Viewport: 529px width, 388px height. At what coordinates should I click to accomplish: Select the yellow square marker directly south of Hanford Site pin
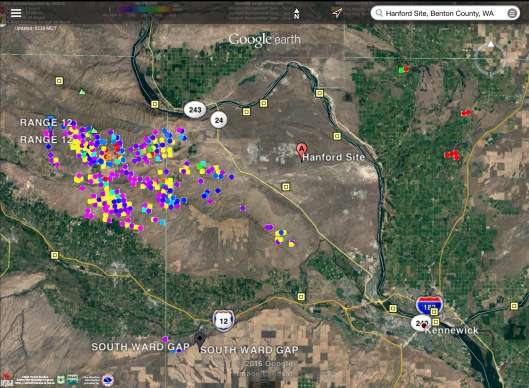pos(286,187)
